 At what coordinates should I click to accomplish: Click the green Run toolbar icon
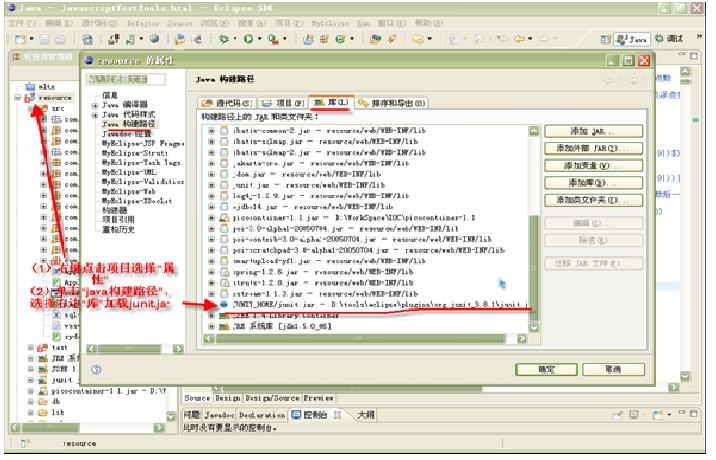[x=248, y=39]
